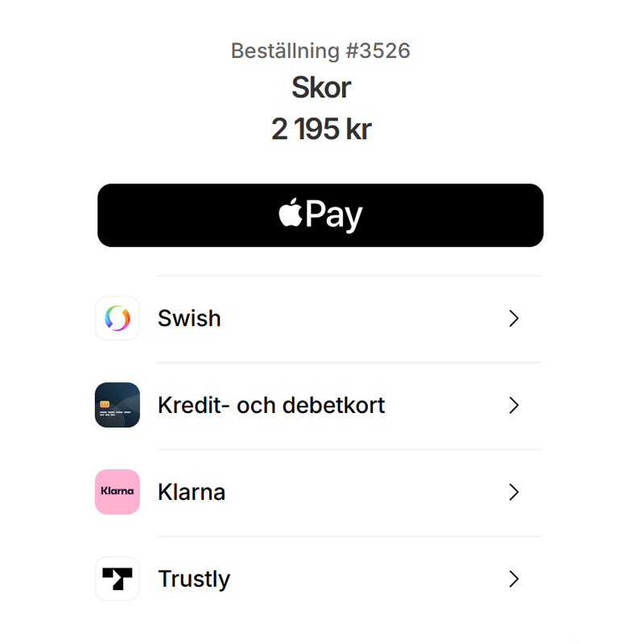Expand the Swish option via its chevron
The image size is (644, 644).
514,319
